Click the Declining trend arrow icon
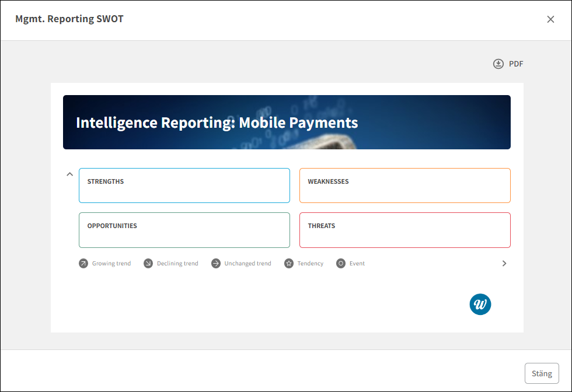 (148, 264)
